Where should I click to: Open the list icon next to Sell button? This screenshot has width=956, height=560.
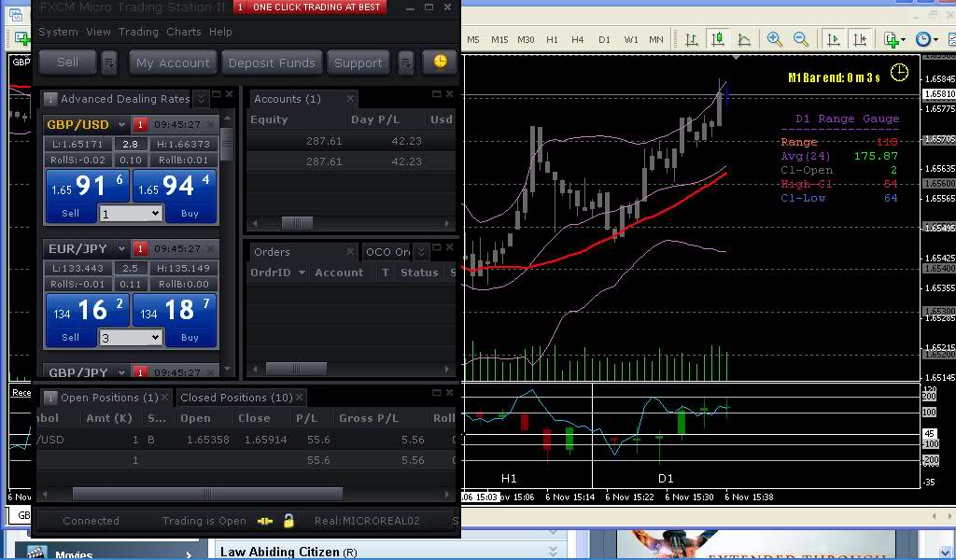coord(109,63)
